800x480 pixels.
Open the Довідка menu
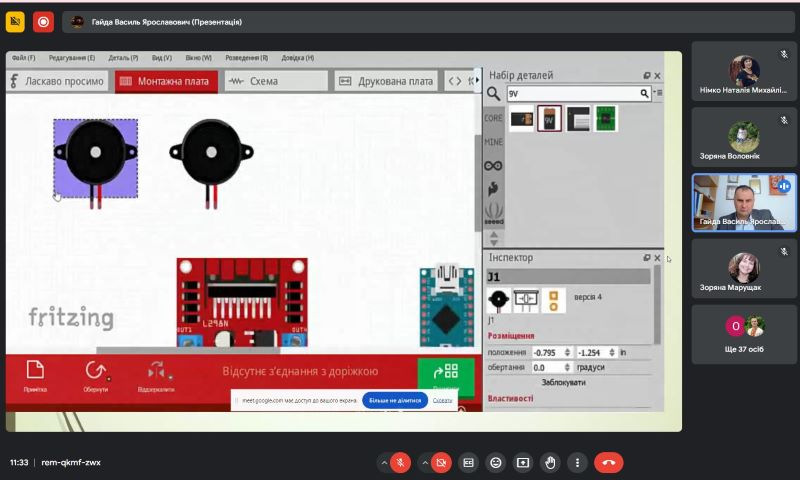pos(297,58)
